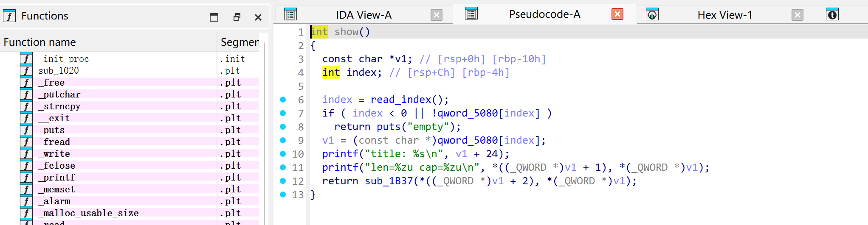The width and height of the screenshot is (868, 225).
Task: Toggle breakpoint dot on line 10
Action: [283, 154]
